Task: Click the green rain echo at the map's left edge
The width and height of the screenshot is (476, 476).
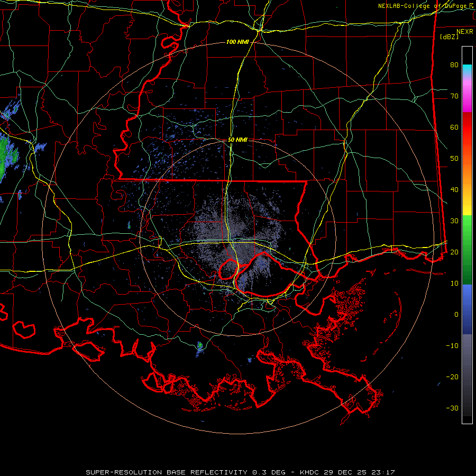Action: (x=6, y=157)
